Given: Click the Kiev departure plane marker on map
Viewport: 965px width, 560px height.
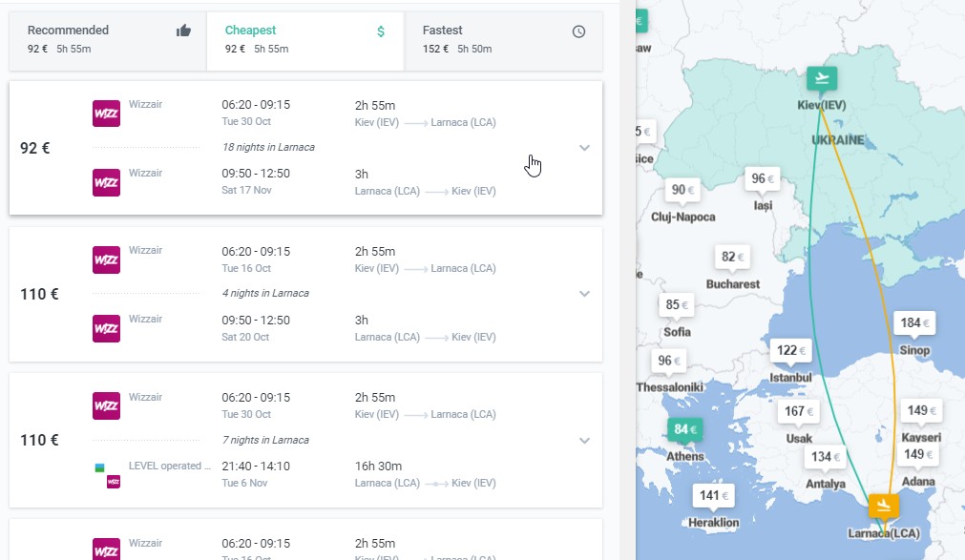Looking at the screenshot, I should [822, 79].
